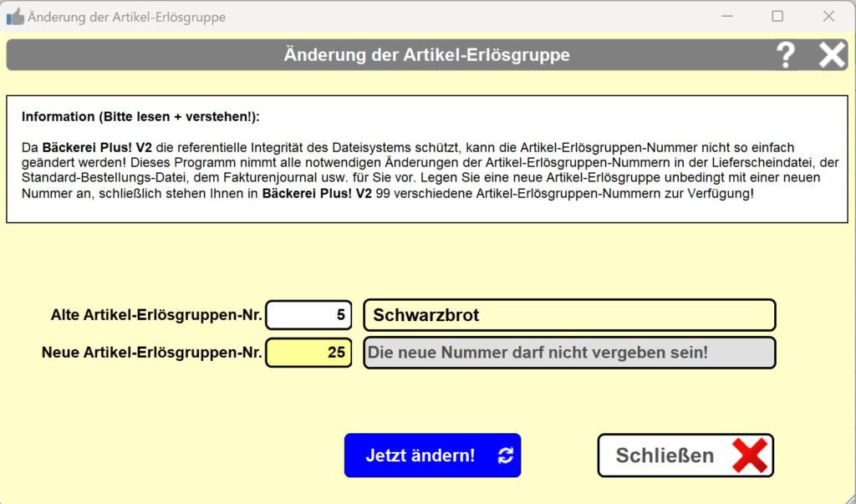Click the thumbs-up app icon in title bar
856x504 pixels.
click(x=15, y=17)
